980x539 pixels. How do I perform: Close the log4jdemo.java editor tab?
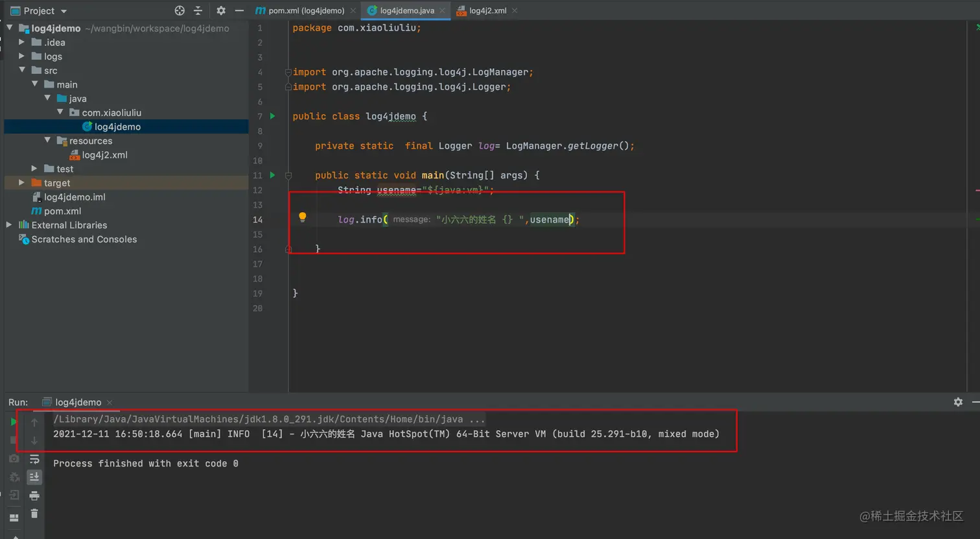pyautogui.click(x=442, y=10)
